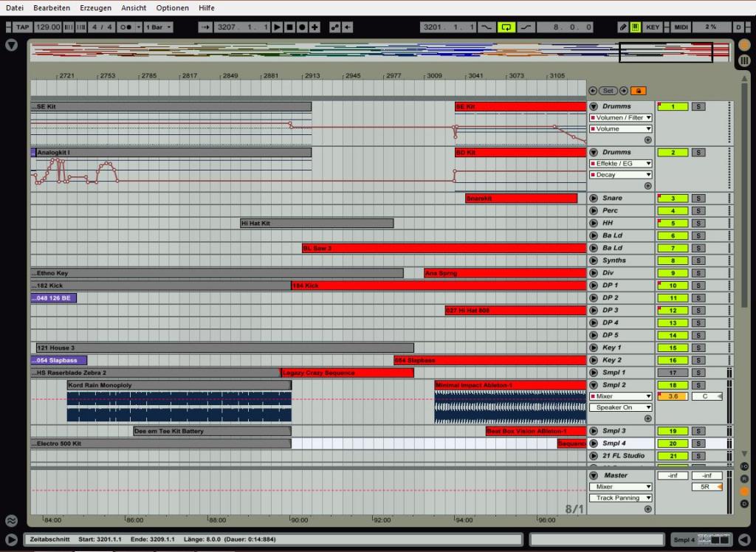This screenshot has height=552, width=756.
Task: Click the Set locator button
Action: [608, 91]
